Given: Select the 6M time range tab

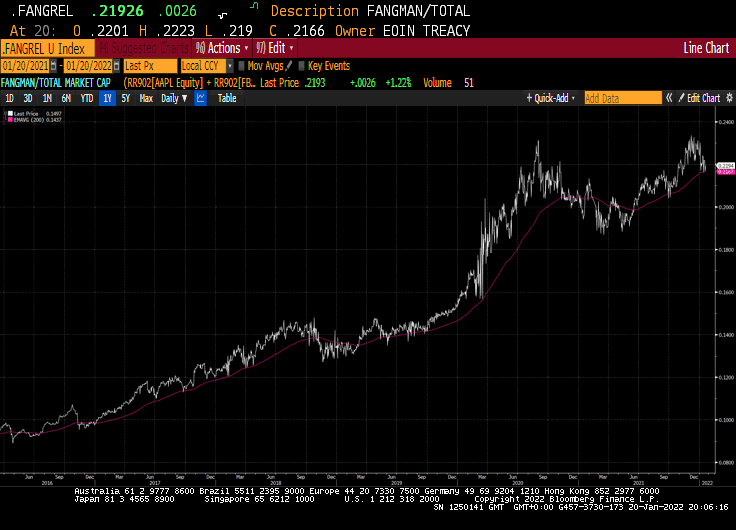Looking at the screenshot, I should (x=66, y=98).
